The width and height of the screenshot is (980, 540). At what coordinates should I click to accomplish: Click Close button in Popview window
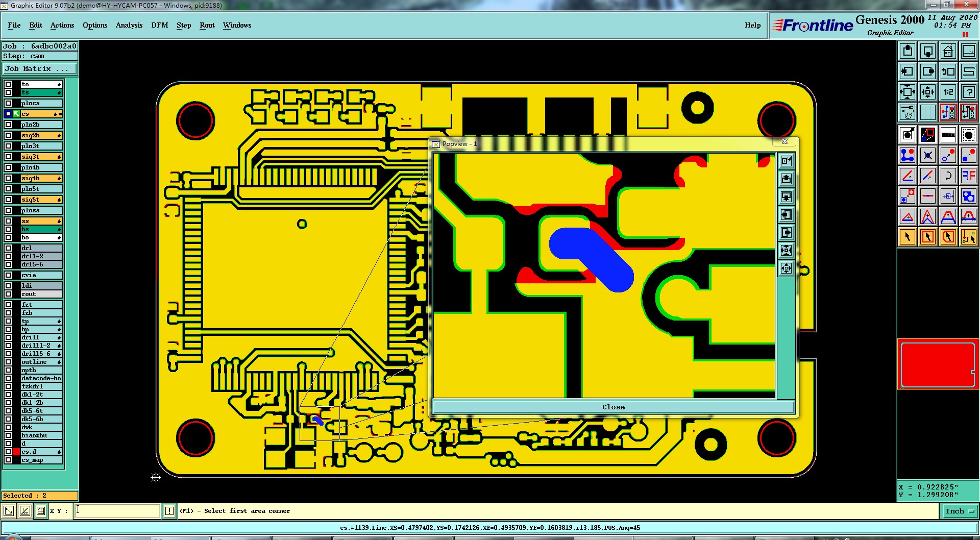[x=613, y=407]
